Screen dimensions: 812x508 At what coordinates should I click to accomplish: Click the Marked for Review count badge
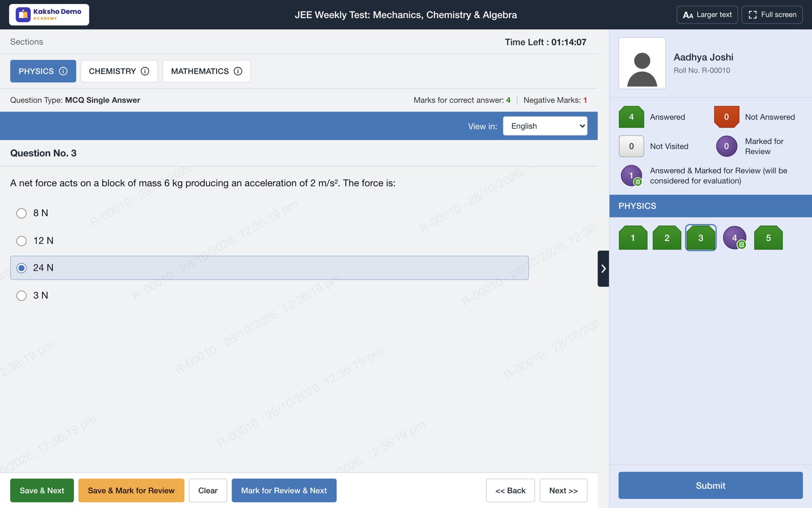coord(726,146)
